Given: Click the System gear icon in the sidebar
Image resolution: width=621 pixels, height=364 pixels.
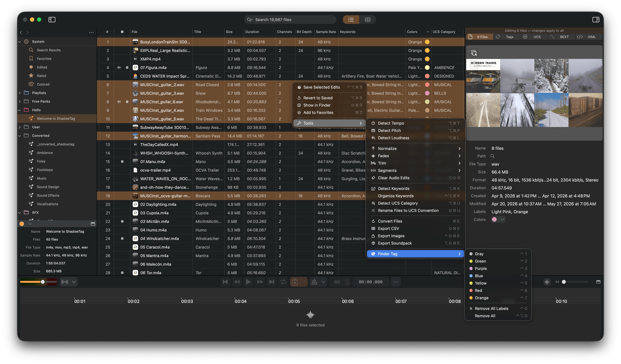Looking at the screenshot, I should click(26, 41).
